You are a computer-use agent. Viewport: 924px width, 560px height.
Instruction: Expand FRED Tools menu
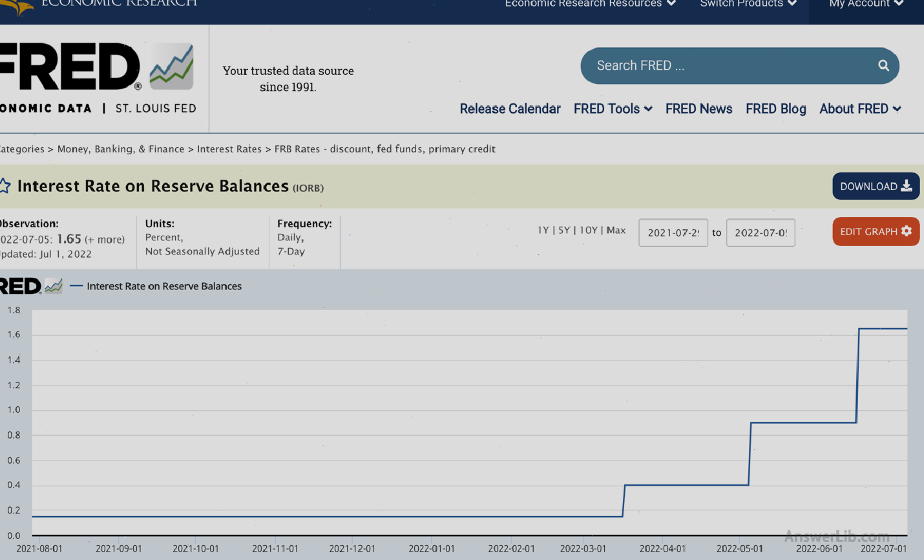point(613,109)
